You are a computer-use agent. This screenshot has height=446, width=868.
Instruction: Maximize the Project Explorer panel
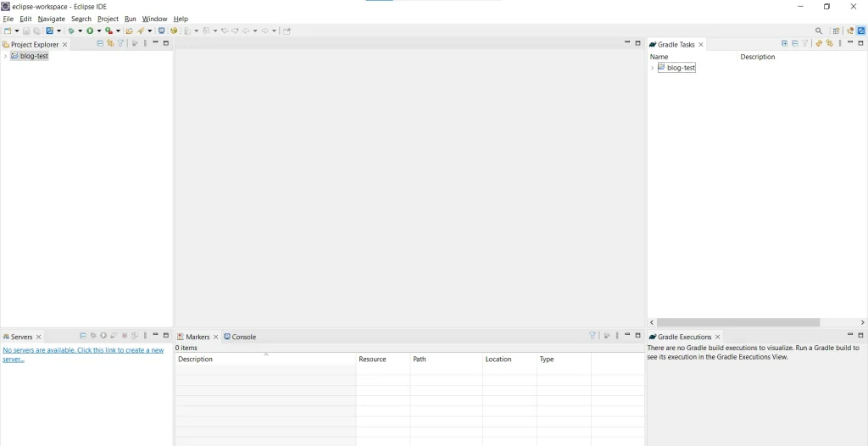(165, 42)
